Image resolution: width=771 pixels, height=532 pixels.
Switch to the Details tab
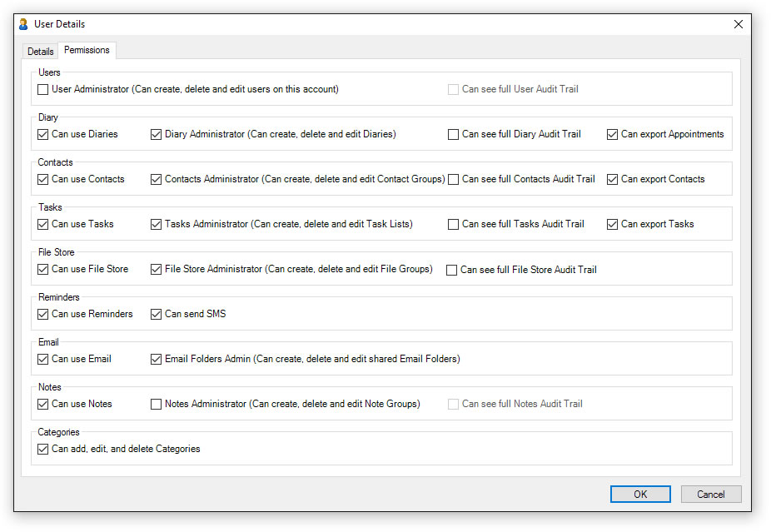click(x=41, y=52)
